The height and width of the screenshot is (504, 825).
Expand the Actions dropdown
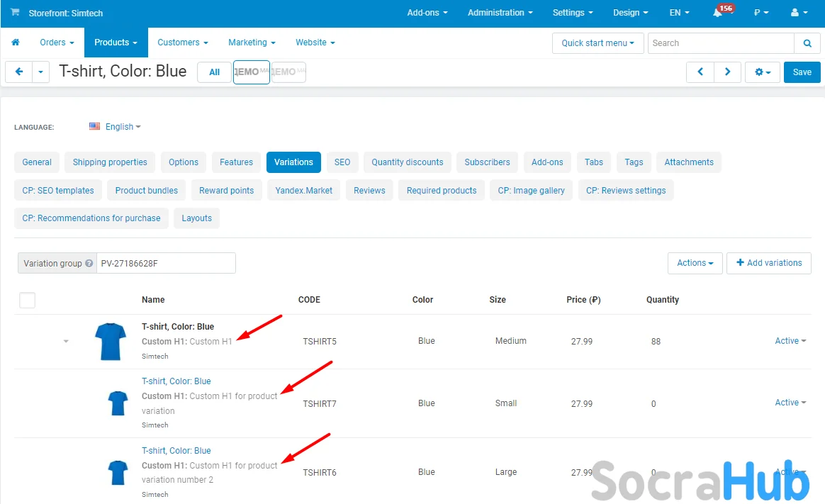[695, 263]
